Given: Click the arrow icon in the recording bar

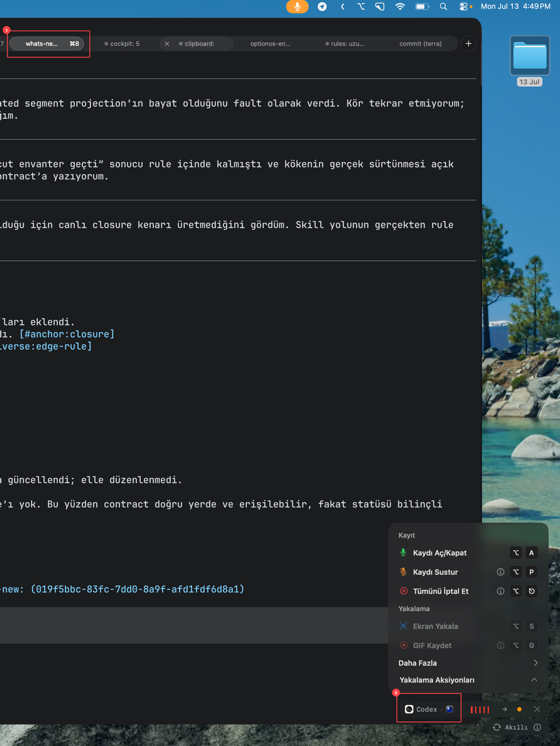Looking at the screenshot, I should click(x=505, y=709).
